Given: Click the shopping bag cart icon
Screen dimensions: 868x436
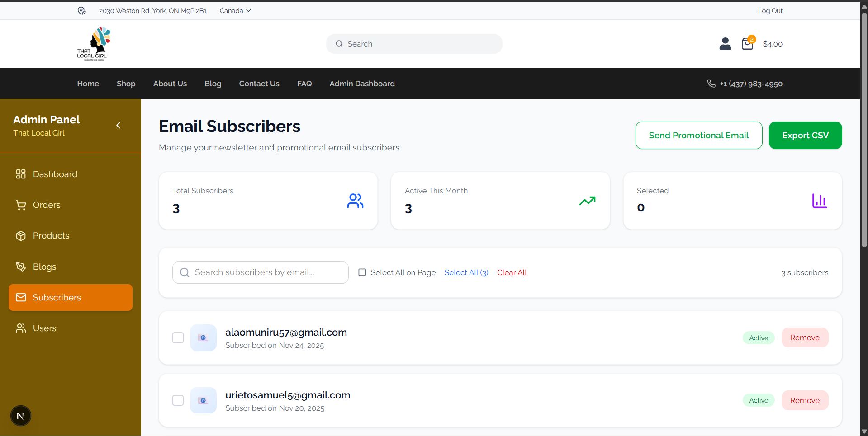Looking at the screenshot, I should (747, 44).
